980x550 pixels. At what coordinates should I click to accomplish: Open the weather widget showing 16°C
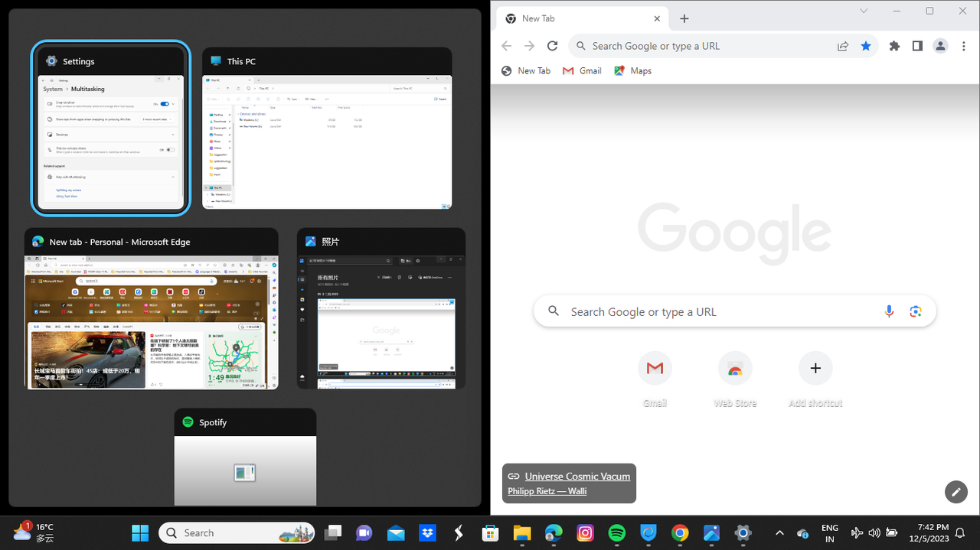coord(34,532)
